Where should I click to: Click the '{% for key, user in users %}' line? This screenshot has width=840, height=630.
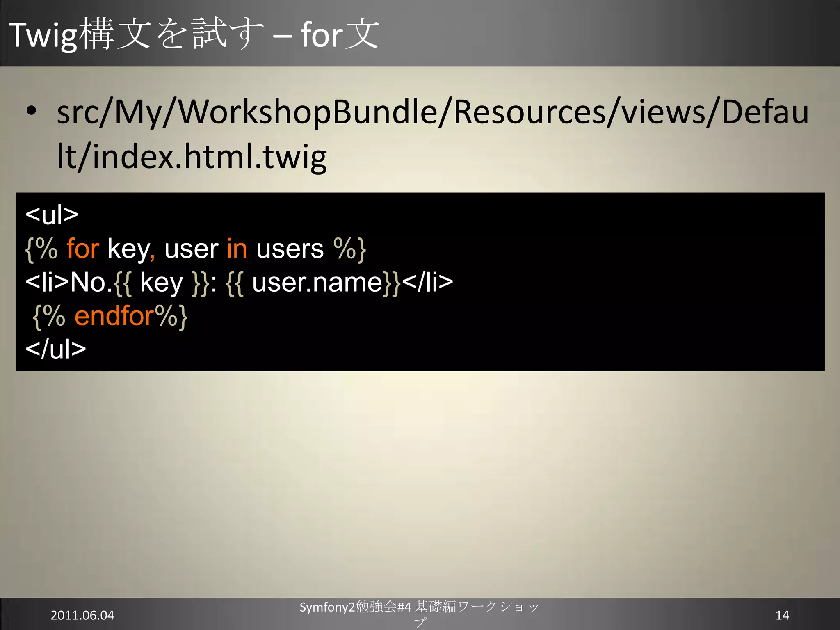tap(195, 249)
